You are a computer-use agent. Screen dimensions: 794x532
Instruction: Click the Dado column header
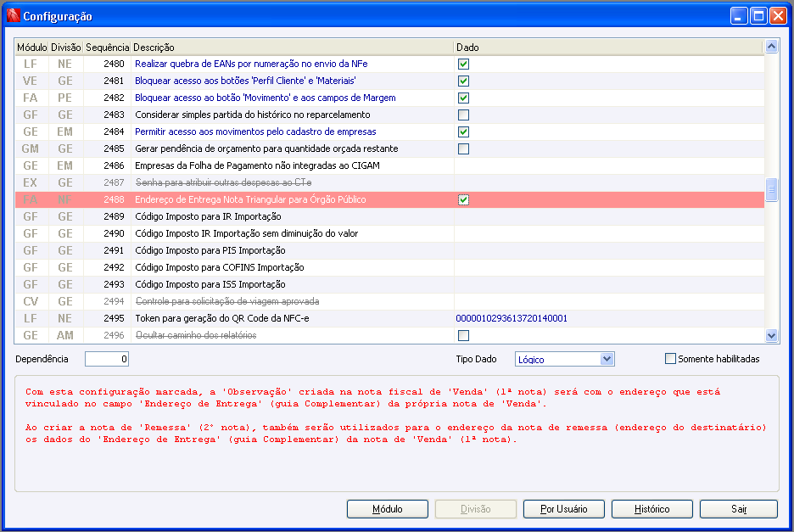click(x=607, y=48)
